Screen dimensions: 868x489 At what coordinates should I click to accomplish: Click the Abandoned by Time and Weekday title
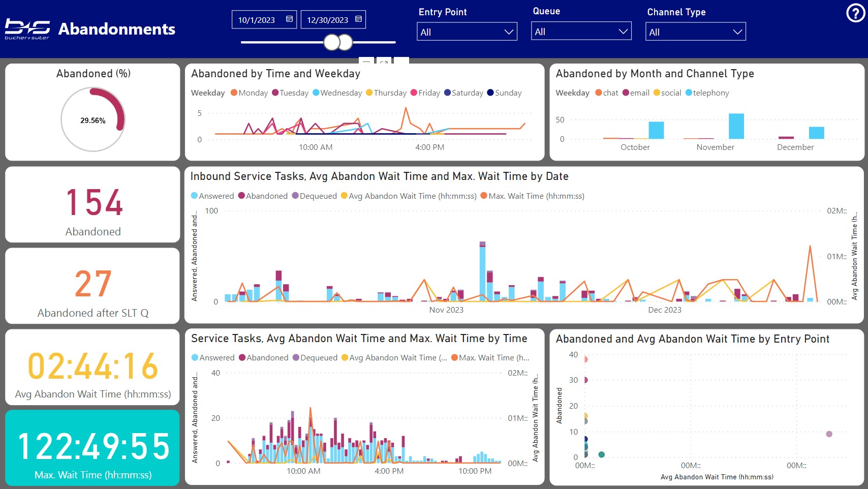point(275,74)
